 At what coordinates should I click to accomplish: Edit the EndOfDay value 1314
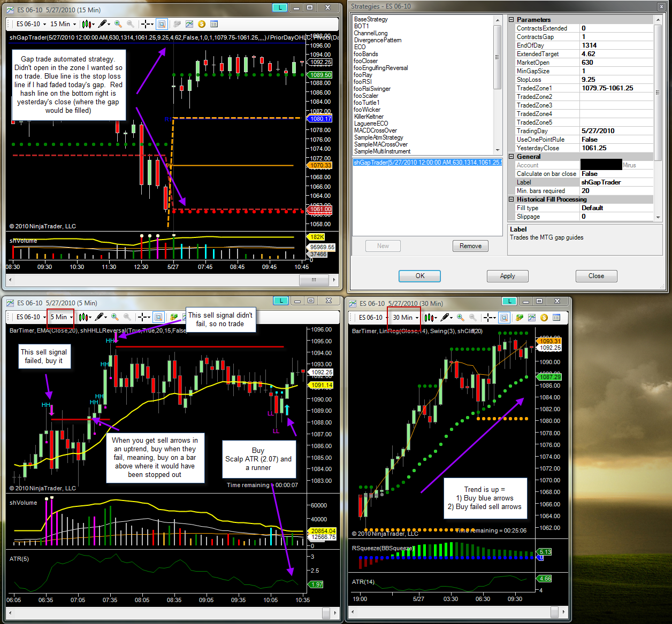click(616, 45)
